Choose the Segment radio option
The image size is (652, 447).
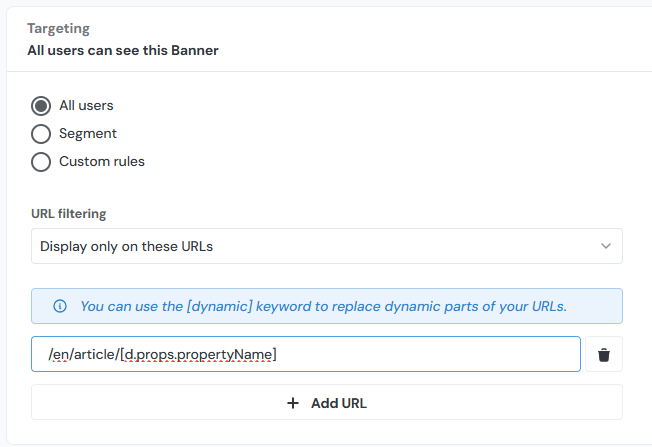(41, 133)
